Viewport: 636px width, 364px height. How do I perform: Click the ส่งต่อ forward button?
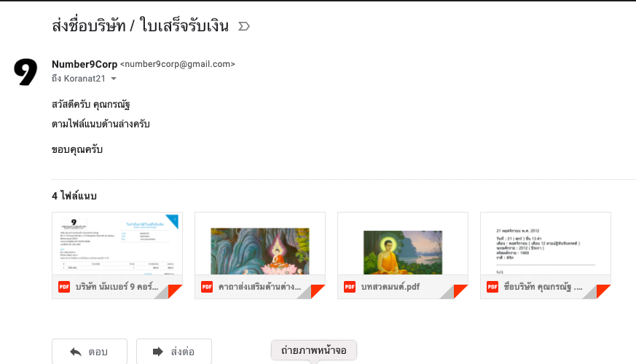click(174, 352)
